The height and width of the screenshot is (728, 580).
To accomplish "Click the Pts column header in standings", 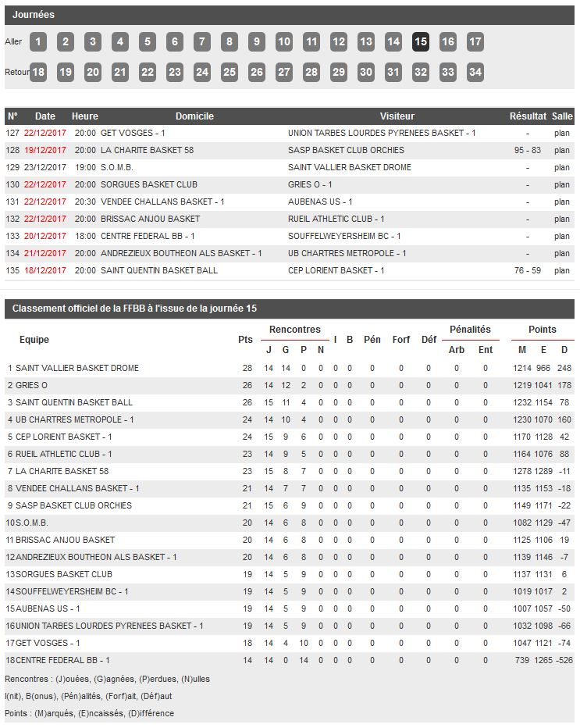I will 245,340.
